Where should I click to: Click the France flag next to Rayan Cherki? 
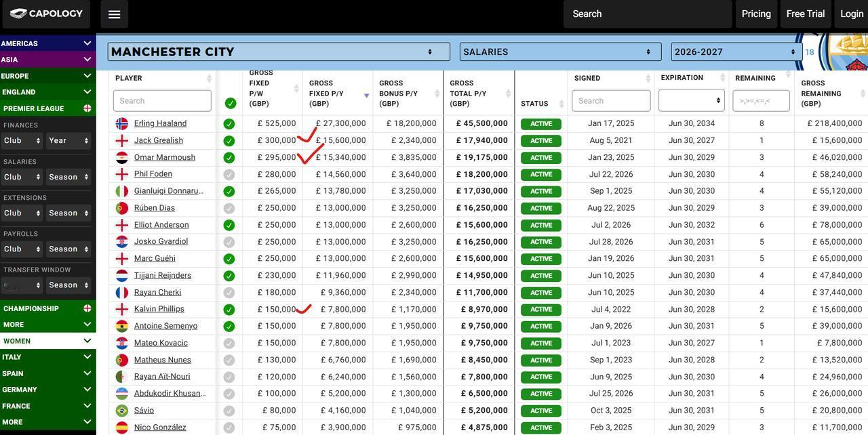122,292
